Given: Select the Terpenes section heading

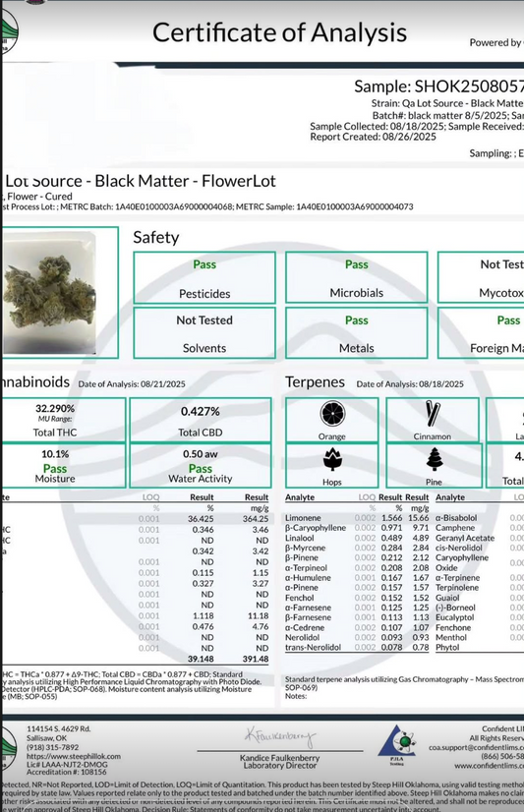Looking at the screenshot, I should (315, 382).
